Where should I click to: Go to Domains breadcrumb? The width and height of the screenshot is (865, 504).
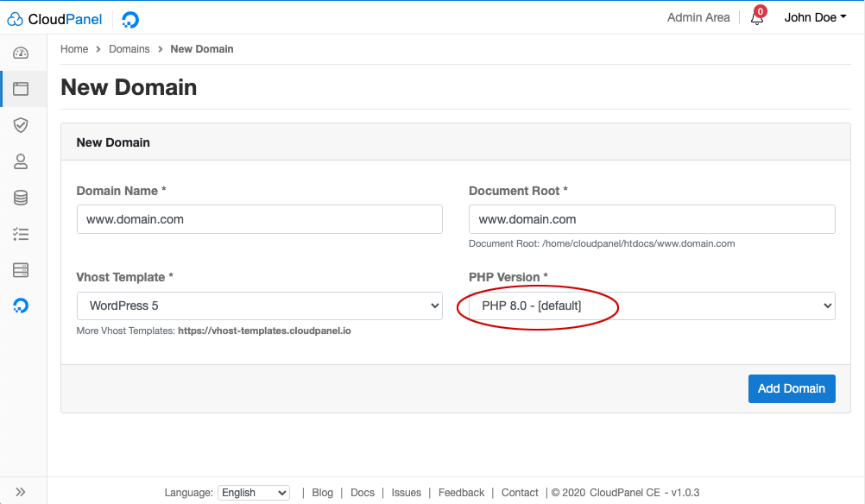(129, 49)
